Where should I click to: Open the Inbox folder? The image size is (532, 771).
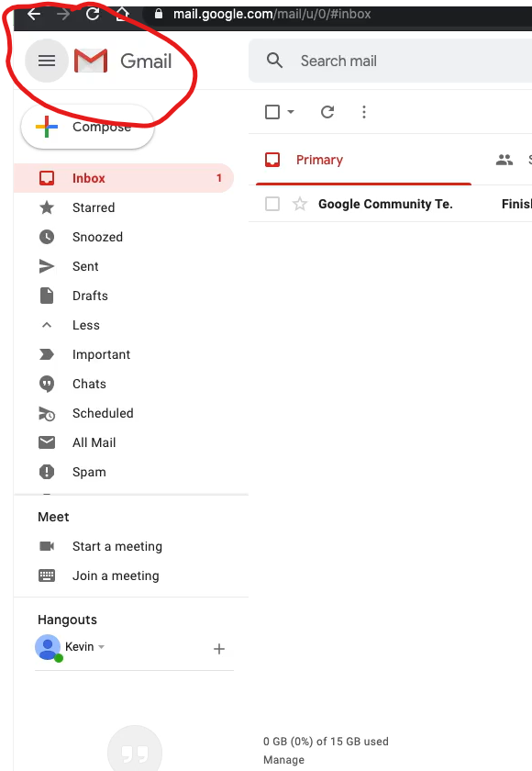124,178
